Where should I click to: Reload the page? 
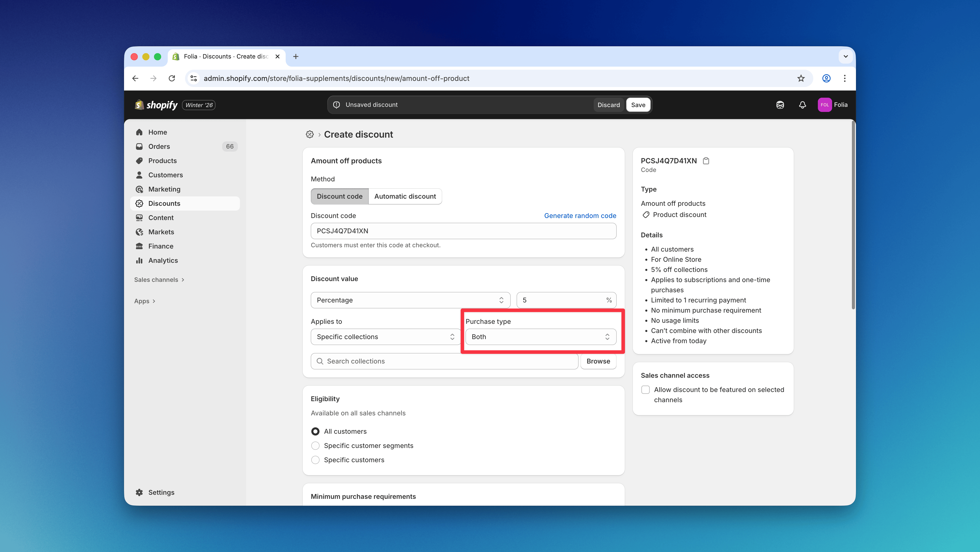coord(172,78)
